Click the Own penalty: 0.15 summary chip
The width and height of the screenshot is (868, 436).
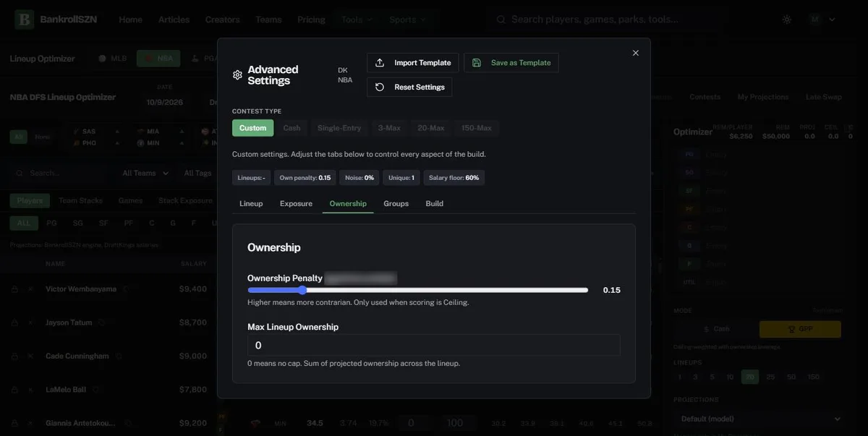point(305,178)
